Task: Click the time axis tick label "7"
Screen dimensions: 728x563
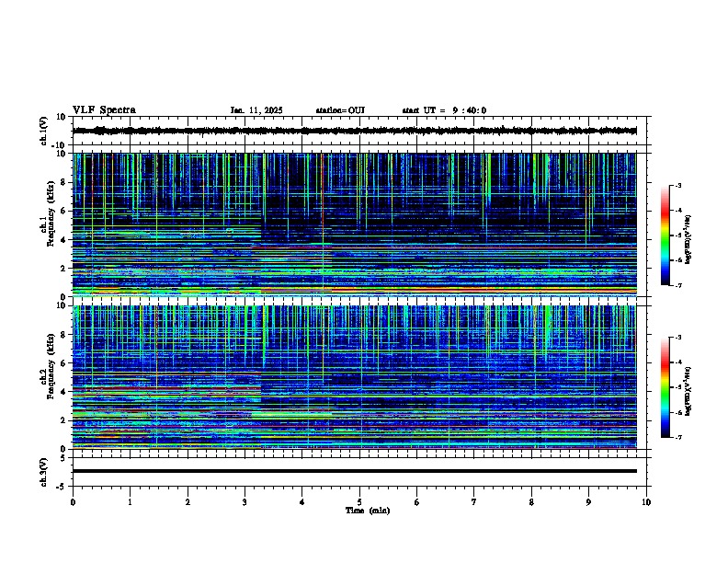Action: (474, 502)
